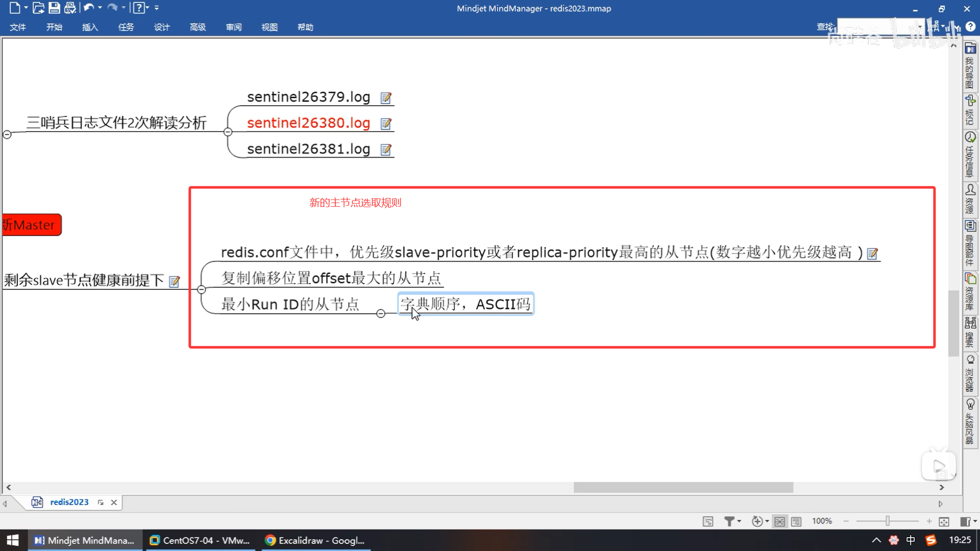Close the redis2023 document tab
The image size is (980, 551).
click(x=114, y=503)
